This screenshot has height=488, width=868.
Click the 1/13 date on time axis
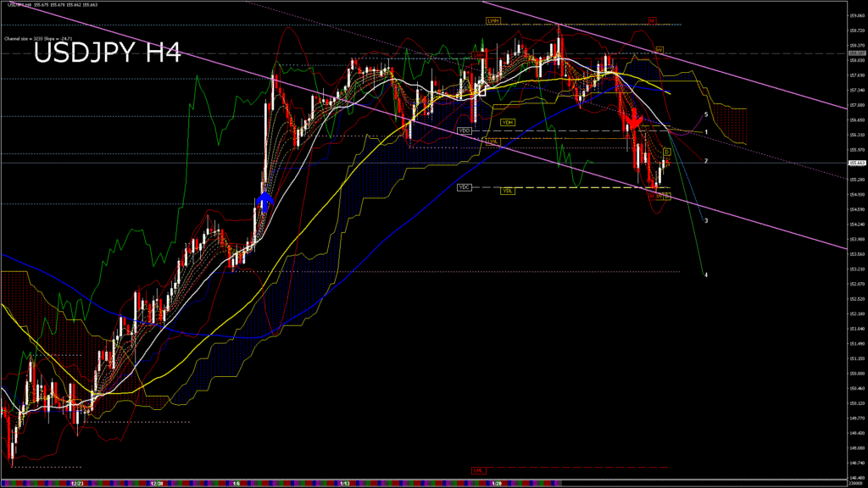[x=345, y=483]
